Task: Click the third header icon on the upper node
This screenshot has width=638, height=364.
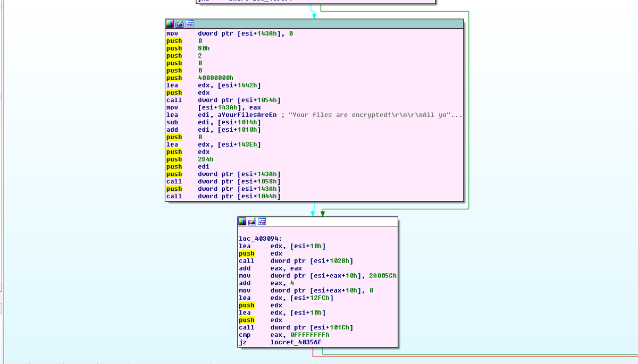Action: (x=189, y=24)
